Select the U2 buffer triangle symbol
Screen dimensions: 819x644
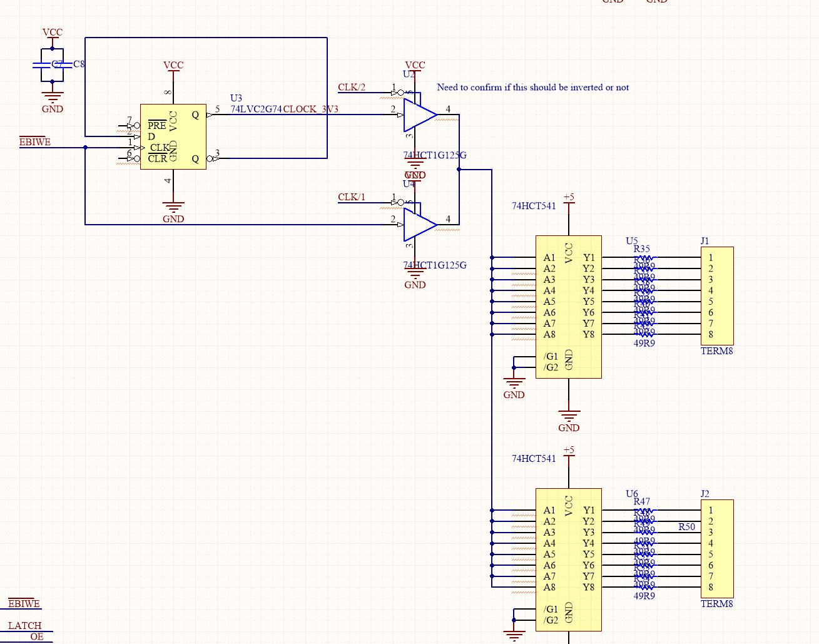click(x=420, y=115)
